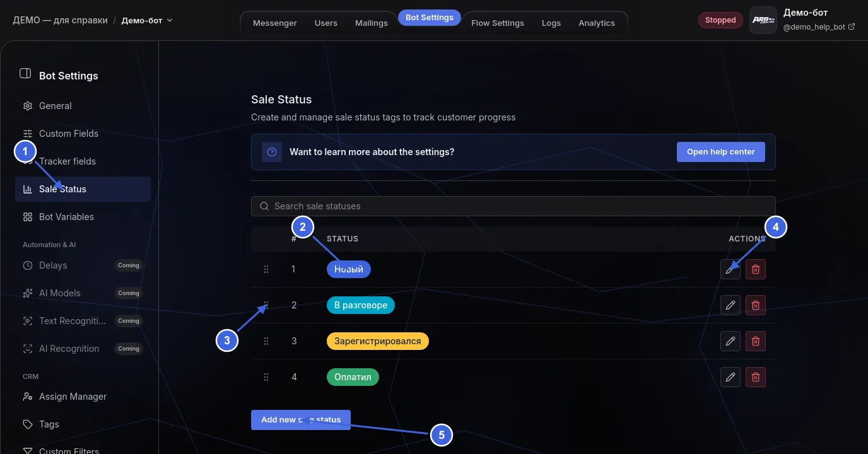Screen dimensions: 868x454
Task: Click drag handle of row 1 Новый
Action: click(x=266, y=269)
